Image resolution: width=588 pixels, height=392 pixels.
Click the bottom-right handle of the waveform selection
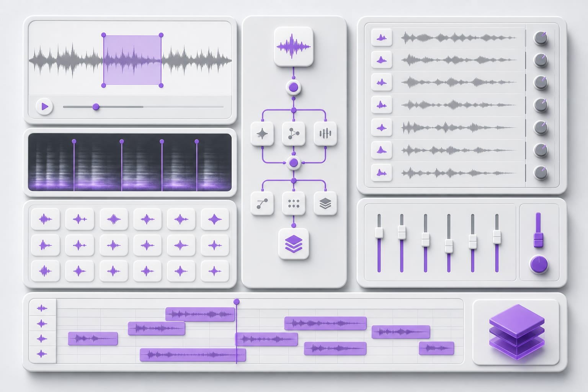click(161, 85)
